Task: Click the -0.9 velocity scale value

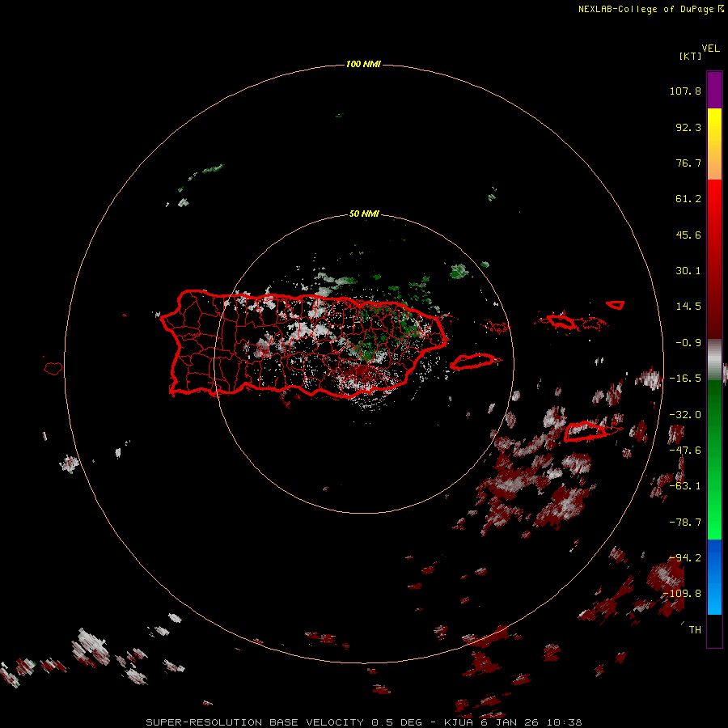Action: tap(688, 343)
